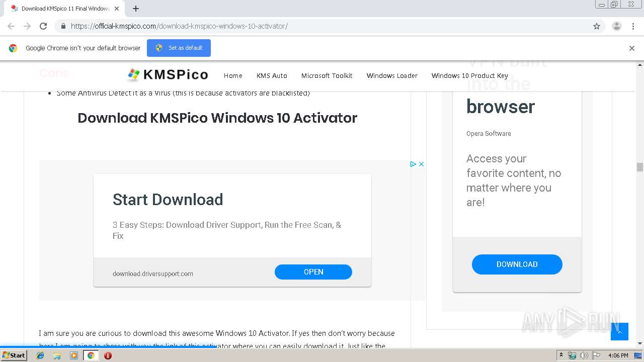Open Windows Explorer folder from taskbar

(x=57, y=355)
